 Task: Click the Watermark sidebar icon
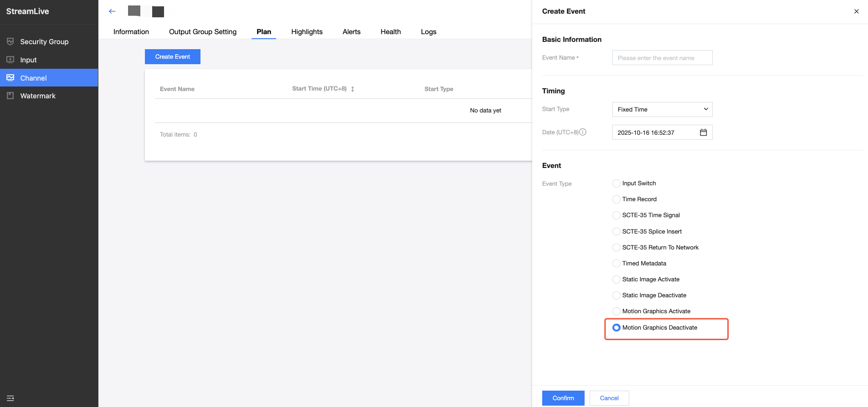coord(10,96)
